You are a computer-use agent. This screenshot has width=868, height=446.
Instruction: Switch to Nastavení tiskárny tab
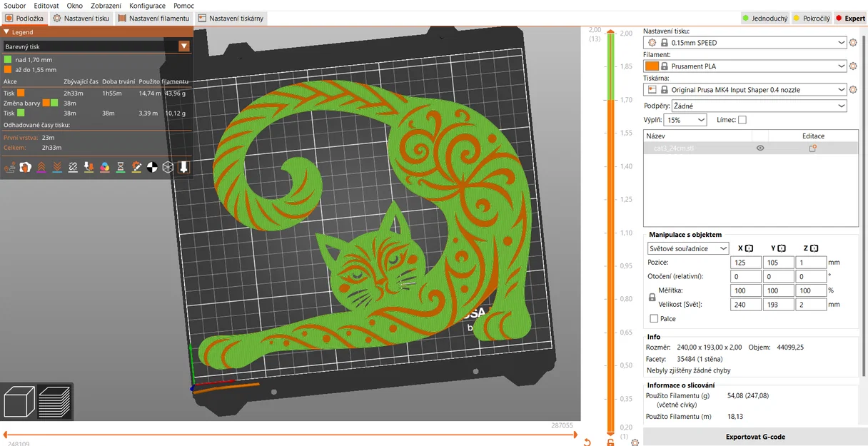231,19
